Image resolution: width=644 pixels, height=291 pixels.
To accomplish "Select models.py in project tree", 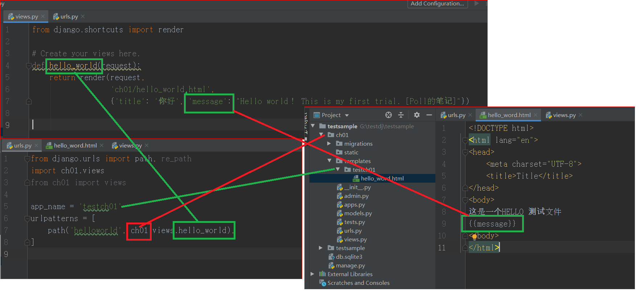I will coord(358,213).
